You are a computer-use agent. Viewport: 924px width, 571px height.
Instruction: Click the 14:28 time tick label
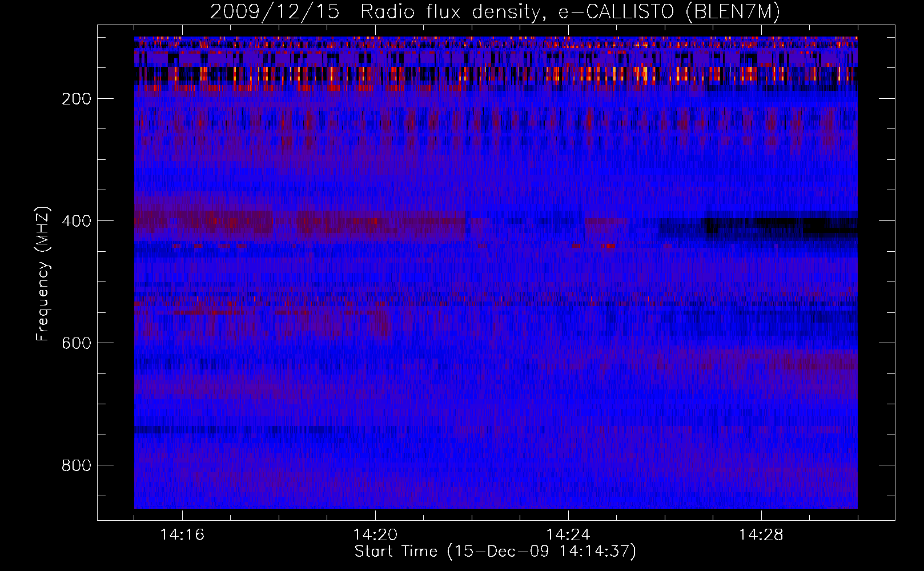click(x=761, y=534)
